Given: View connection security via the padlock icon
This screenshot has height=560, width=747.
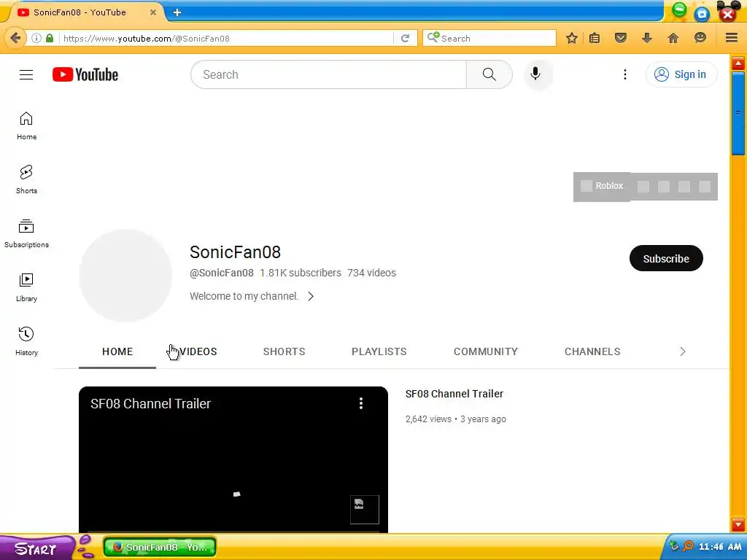Looking at the screenshot, I should click(x=50, y=38).
